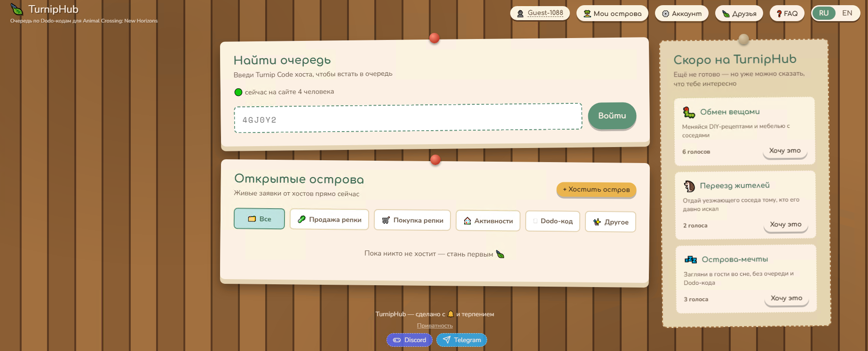Click the palm island icon in Мои острова

click(x=587, y=14)
